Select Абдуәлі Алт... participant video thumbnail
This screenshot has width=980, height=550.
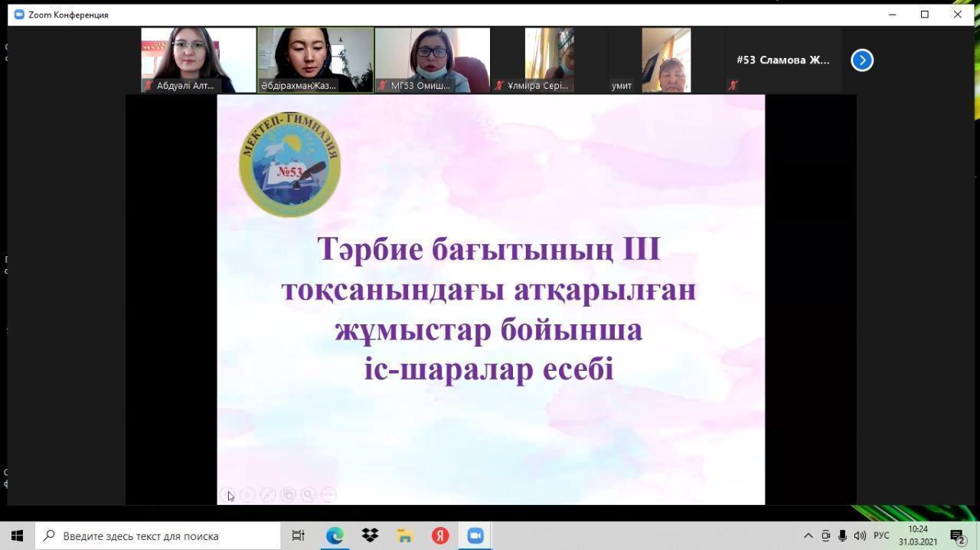[198, 60]
